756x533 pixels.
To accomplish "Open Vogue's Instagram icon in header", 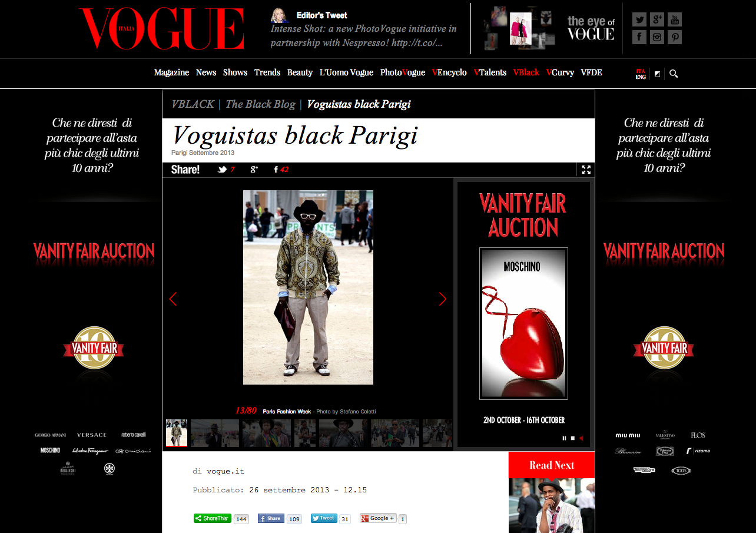I will [657, 37].
